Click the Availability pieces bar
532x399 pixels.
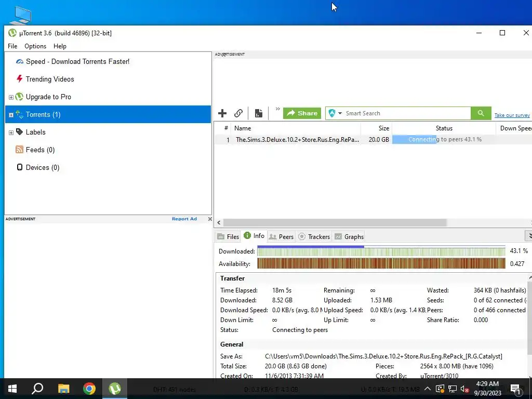pos(381,263)
